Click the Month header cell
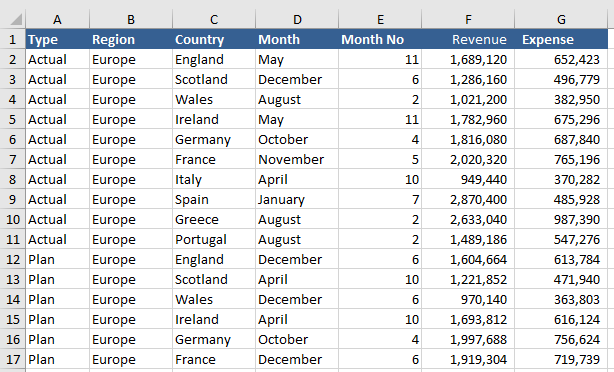This screenshot has height=372, width=614. (297, 39)
